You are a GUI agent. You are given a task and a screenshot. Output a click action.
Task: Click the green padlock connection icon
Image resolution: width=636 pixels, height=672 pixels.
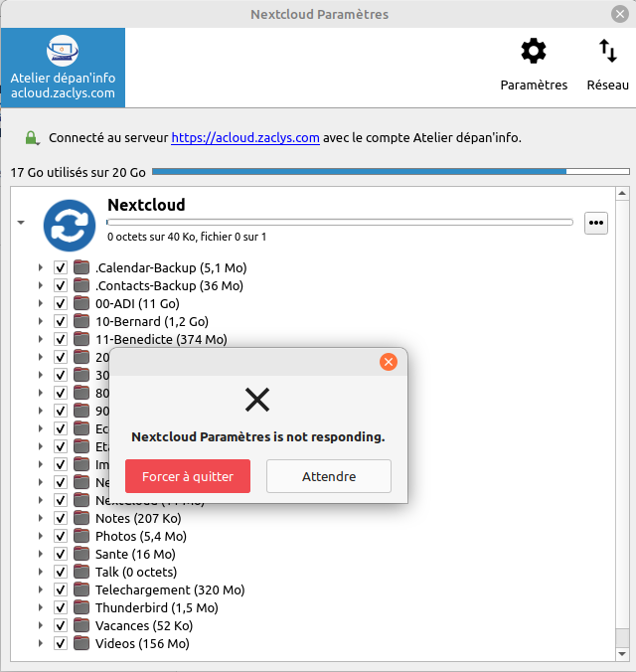point(32,138)
